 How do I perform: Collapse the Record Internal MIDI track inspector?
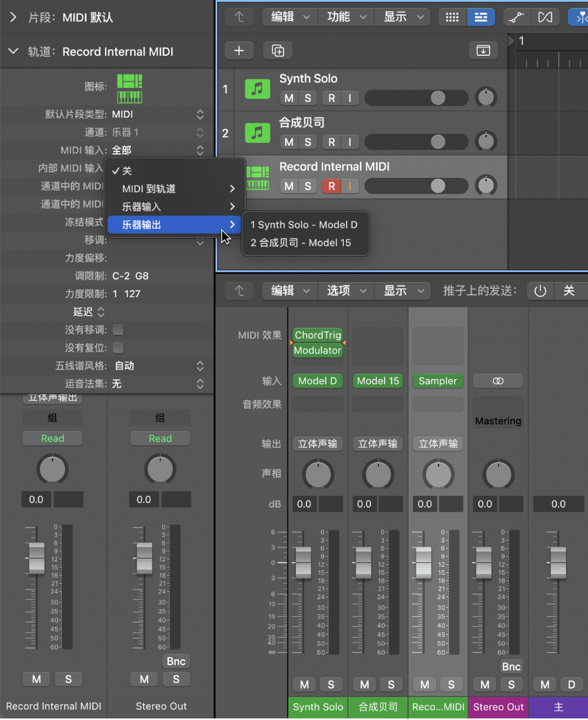[x=13, y=51]
